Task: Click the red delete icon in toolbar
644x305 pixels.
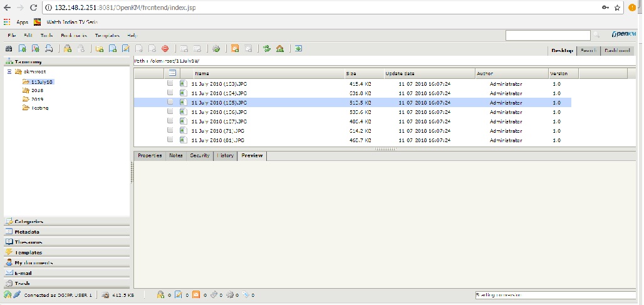Action: click(165, 48)
